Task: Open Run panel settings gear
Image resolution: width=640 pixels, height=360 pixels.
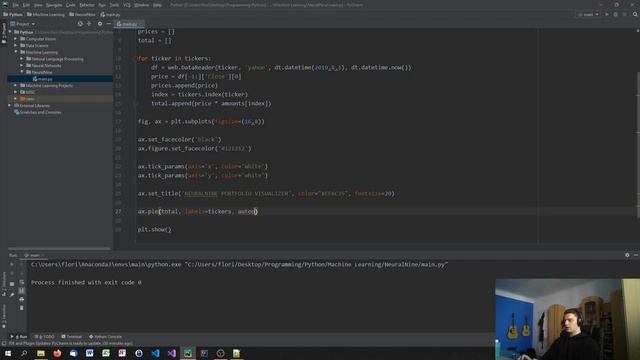Action: 627,255
